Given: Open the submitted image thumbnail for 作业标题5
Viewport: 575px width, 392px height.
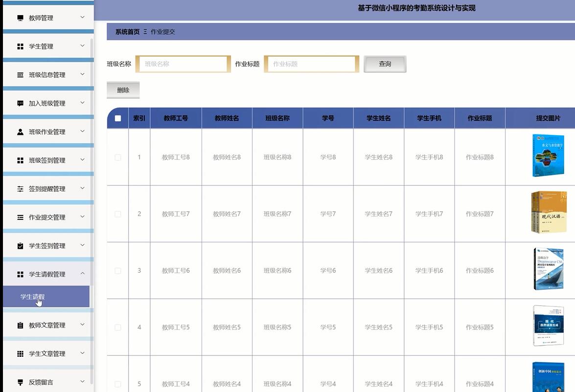Looking at the screenshot, I should point(548,326).
